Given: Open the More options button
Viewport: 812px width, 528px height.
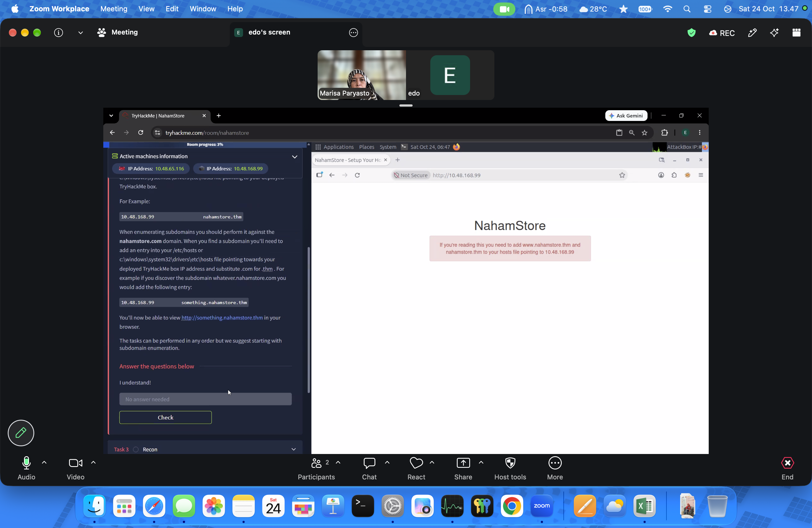Looking at the screenshot, I should click(555, 468).
